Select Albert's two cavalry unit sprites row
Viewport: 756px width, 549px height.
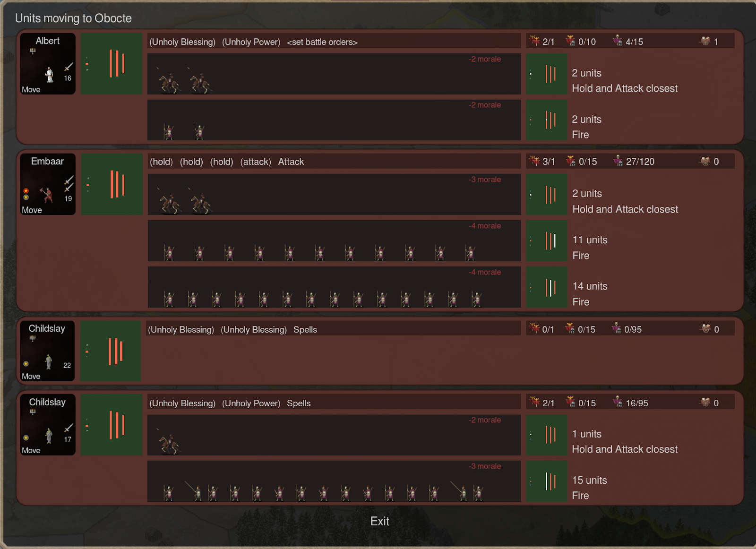(334, 74)
